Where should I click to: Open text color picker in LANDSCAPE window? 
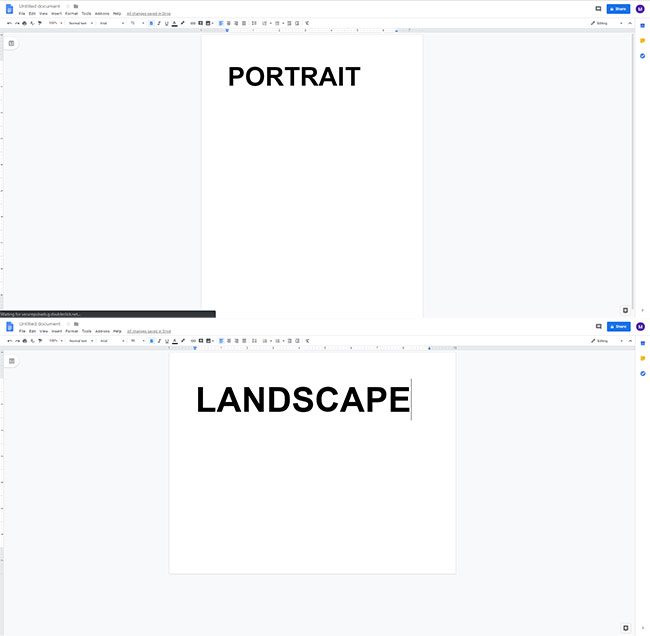pyautogui.click(x=175, y=341)
